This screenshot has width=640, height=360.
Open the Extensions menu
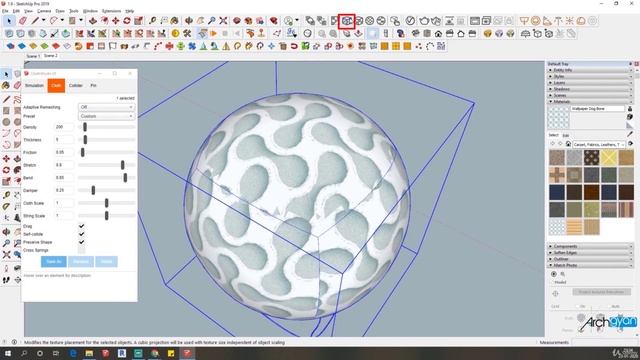111,11
